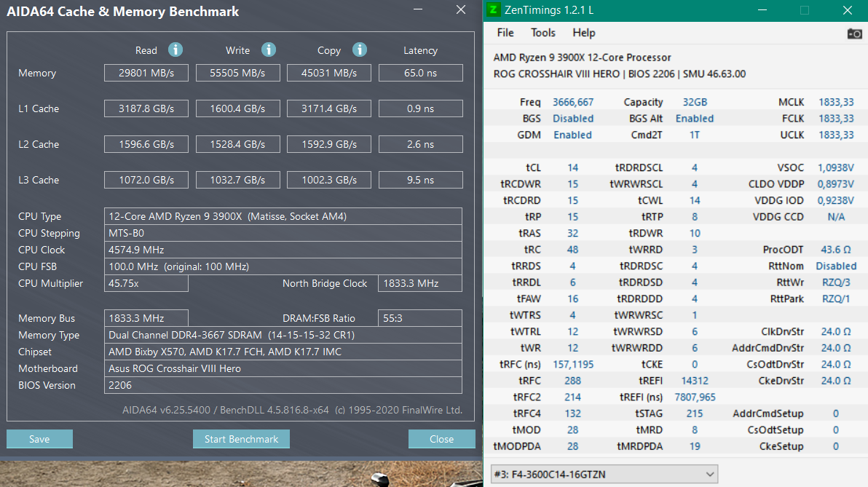This screenshot has width=868, height=487.
Task: Click AMD Ryzen 9 3900X processor name text
Action: 582,58
